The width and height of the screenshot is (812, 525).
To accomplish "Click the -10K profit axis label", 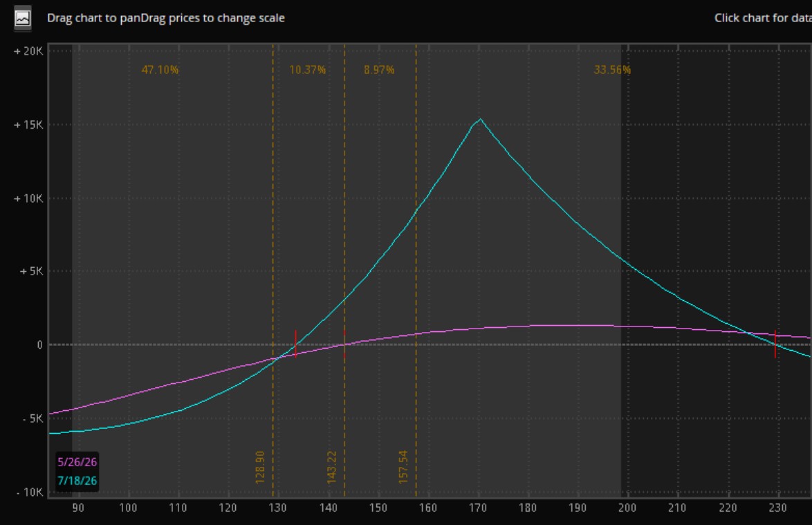I will [x=30, y=492].
